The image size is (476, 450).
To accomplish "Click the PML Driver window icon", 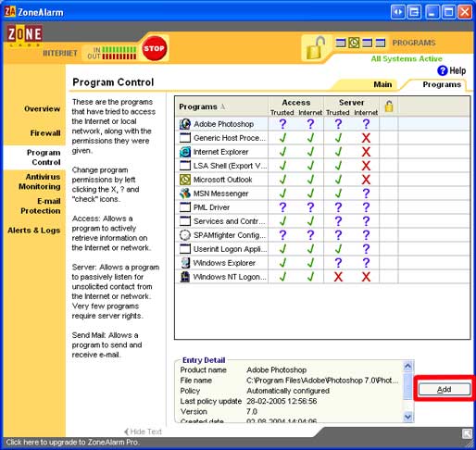I will click(x=185, y=207).
